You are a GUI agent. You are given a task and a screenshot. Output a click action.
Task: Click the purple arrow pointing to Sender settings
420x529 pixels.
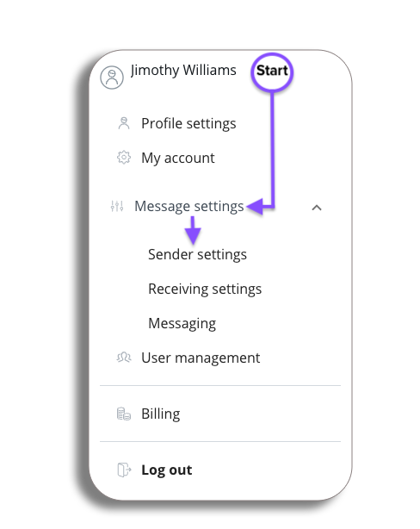[193, 230]
